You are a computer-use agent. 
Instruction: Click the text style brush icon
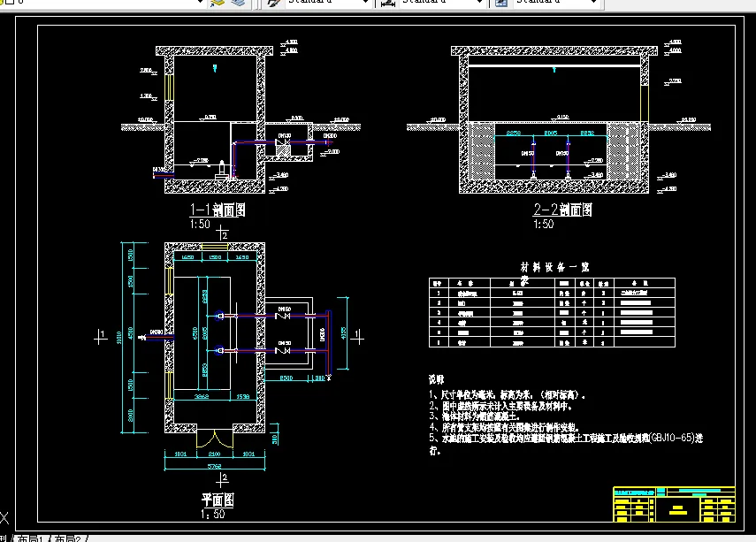point(274,3)
